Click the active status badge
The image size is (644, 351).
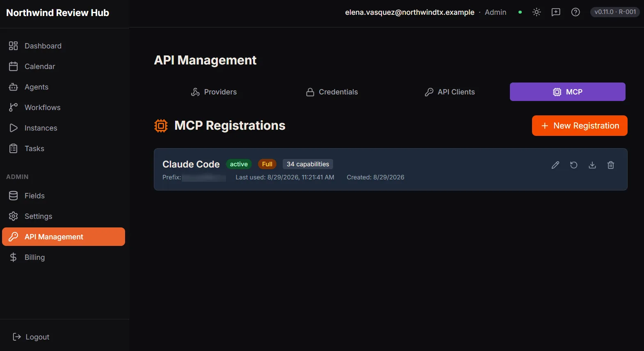(x=239, y=164)
